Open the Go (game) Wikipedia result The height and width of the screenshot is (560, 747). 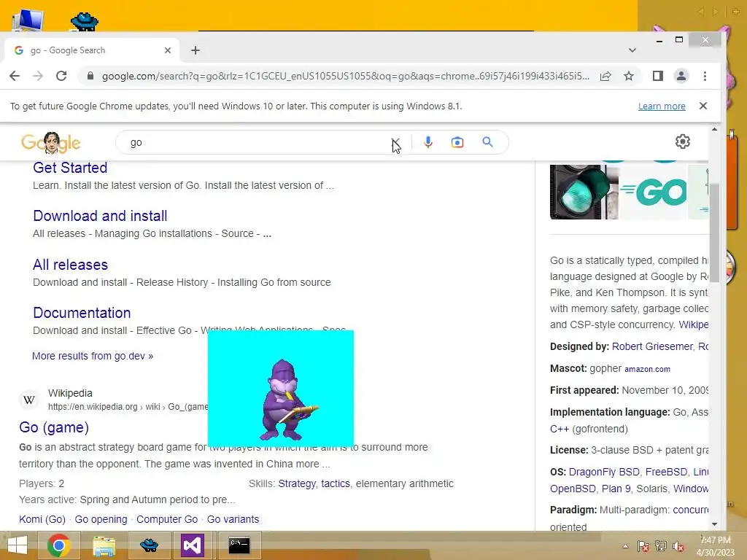point(54,427)
